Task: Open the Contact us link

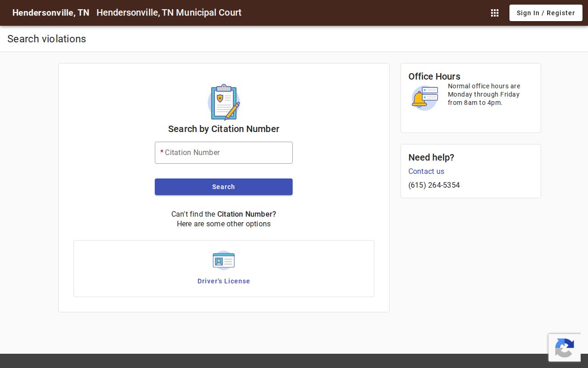Action: [x=426, y=171]
